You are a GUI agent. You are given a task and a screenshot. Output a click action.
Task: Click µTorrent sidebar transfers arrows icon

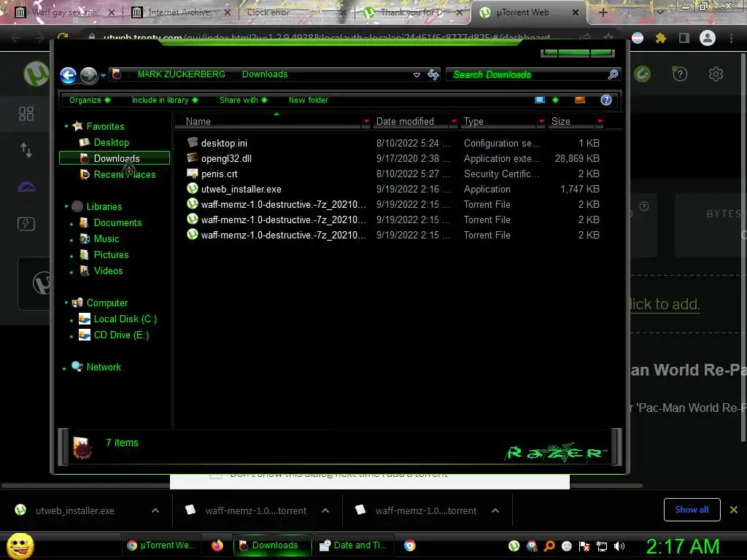(26, 150)
